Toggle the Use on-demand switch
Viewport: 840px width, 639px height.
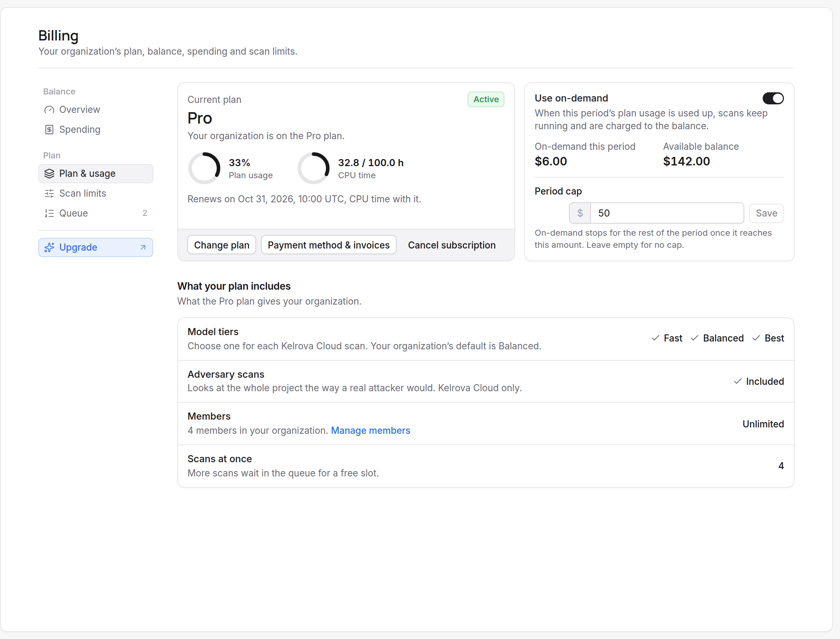pos(773,99)
